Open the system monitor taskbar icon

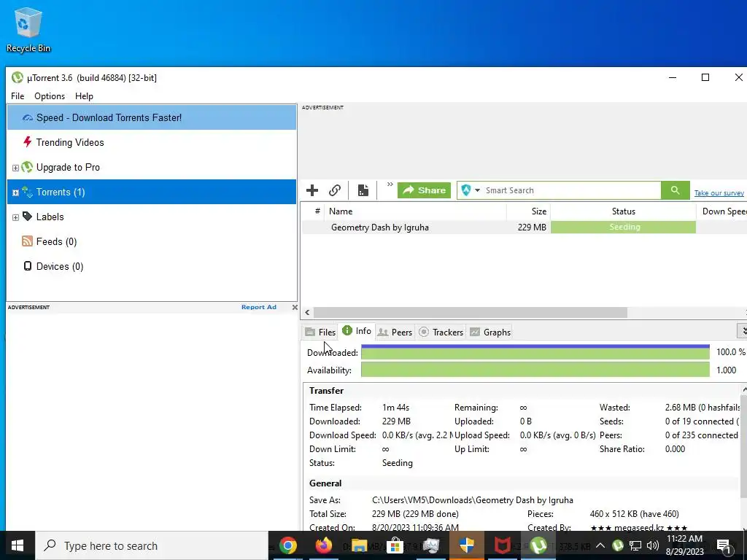click(x=430, y=545)
